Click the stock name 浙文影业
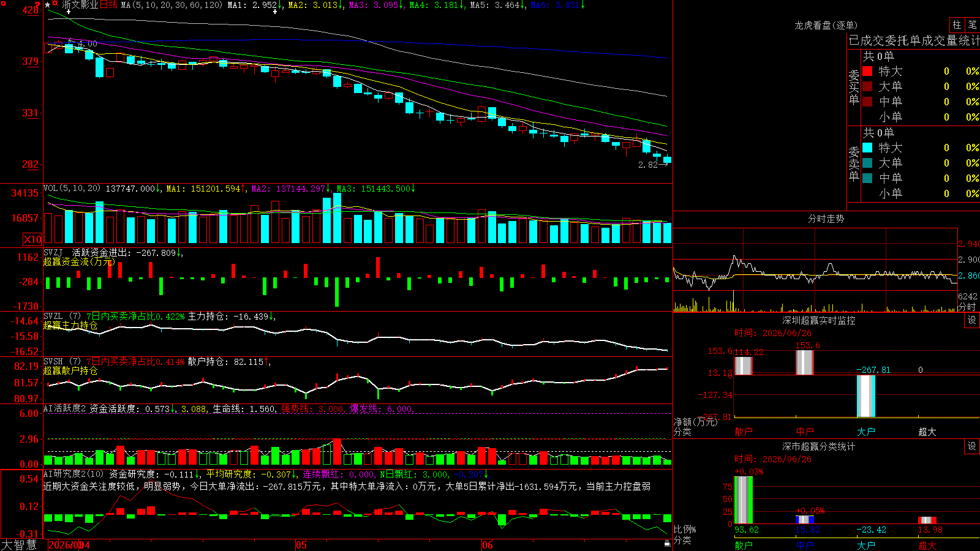The width and height of the screenshot is (980, 551). tap(80, 5)
